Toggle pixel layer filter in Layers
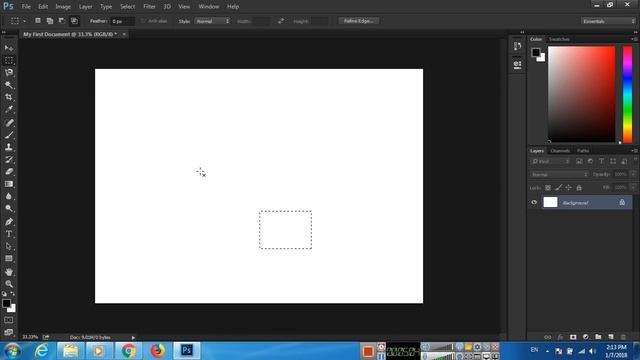 [579, 162]
